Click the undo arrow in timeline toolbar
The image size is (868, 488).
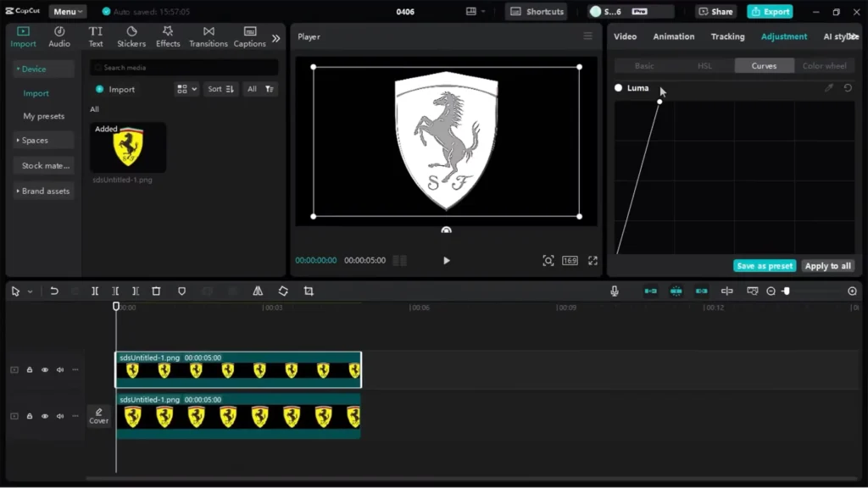(x=54, y=291)
